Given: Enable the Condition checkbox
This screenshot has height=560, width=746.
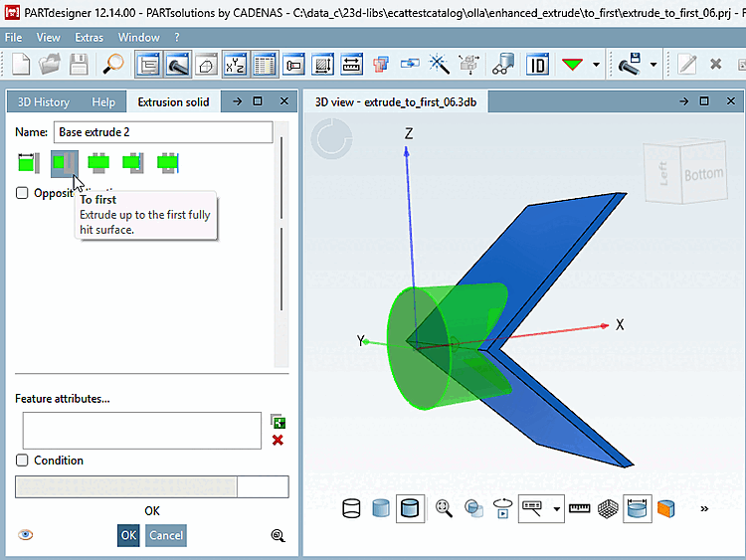Looking at the screenshot, I should click(22, 461).
